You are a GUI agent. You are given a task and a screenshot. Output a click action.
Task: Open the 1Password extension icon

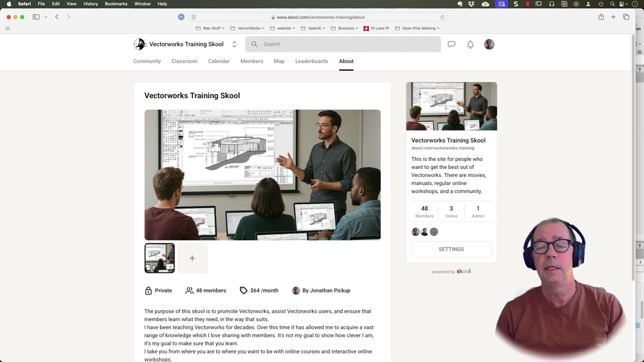point(181,17)
